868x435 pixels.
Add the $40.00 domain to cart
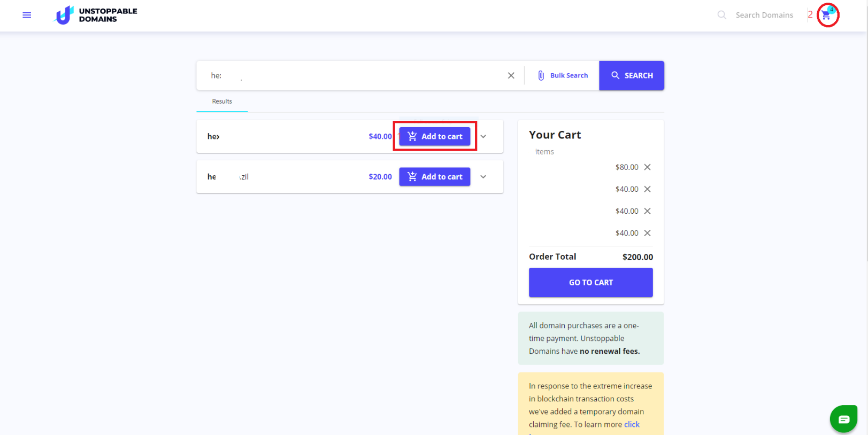pyautogui.click(x=434, y=136)
